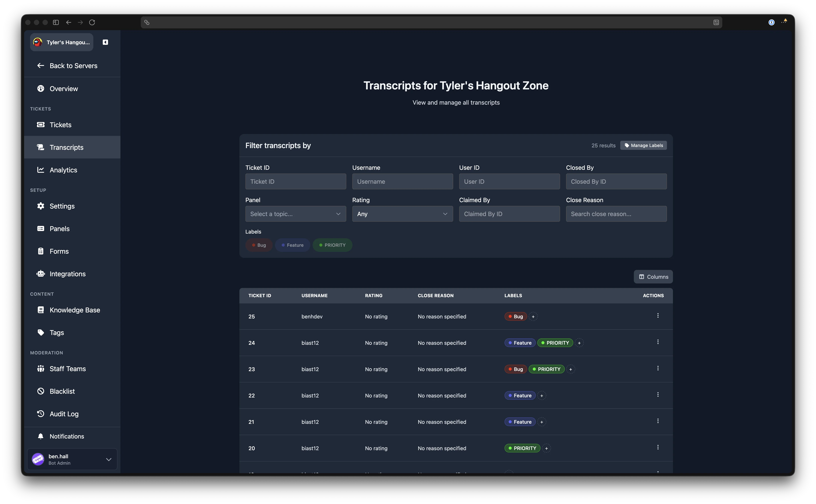This screenshot has height=504, width=816.
Task: Toggle the Feature label filter chip
Action: click(x=292, y=245)
